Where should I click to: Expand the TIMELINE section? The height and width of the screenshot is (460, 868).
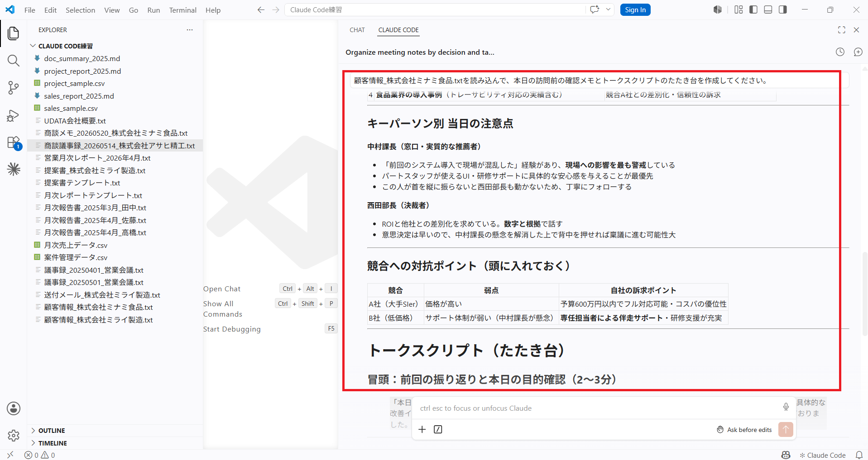[x=53, y=443]
